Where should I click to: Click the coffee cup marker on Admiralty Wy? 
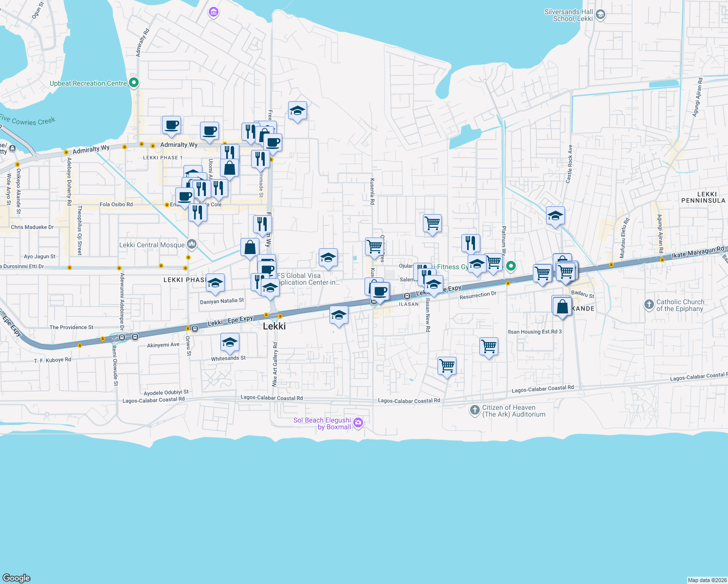pyautogui.click(x=171, y=127)
